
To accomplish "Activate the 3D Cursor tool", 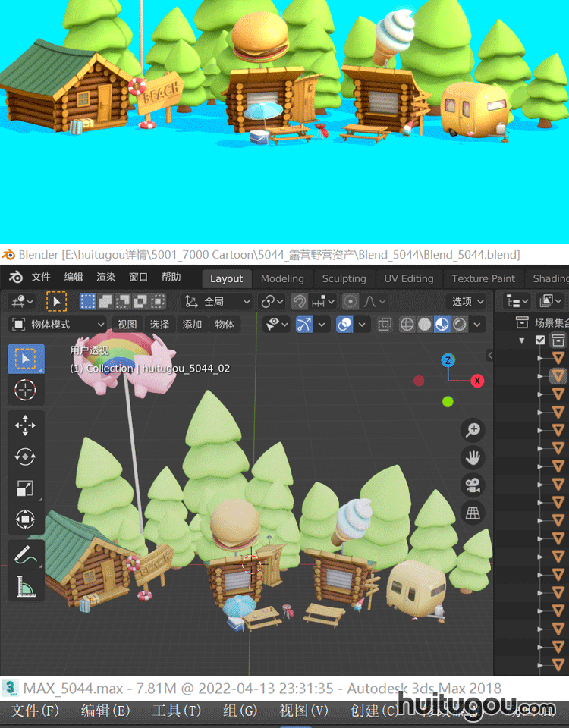I will tap(26, 390).
